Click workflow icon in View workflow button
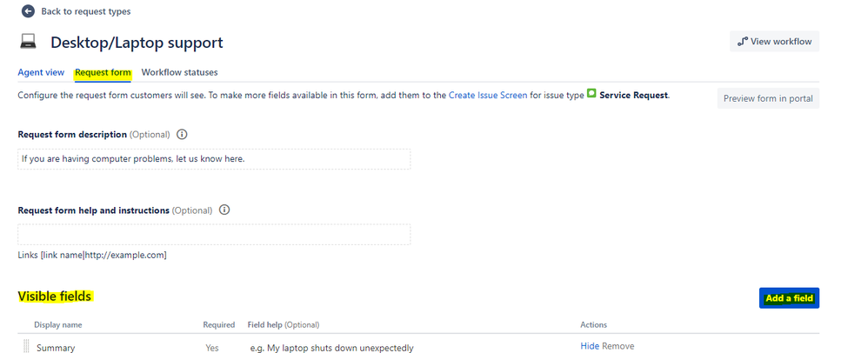 click(x=743, y=42)
